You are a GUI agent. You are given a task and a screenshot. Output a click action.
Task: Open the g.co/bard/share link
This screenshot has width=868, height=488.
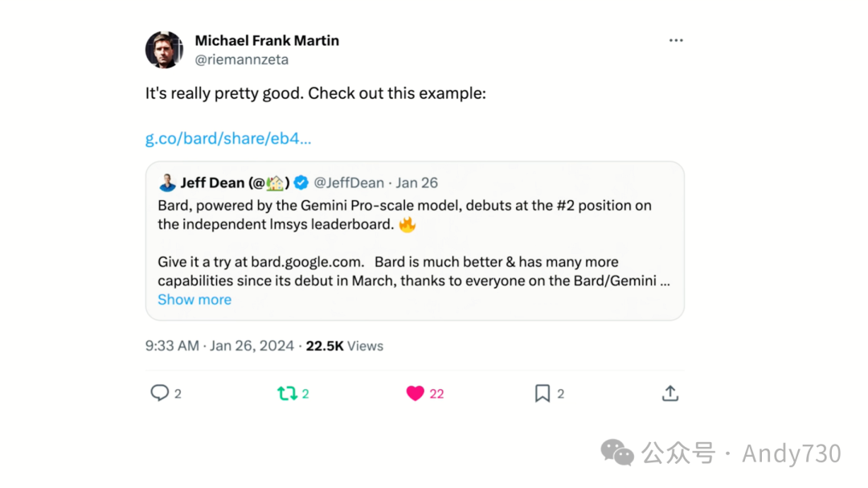228,138
